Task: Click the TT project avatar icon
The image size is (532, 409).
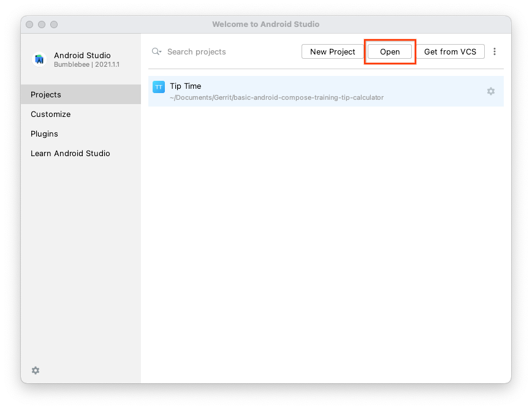Action: coord(159,87)
